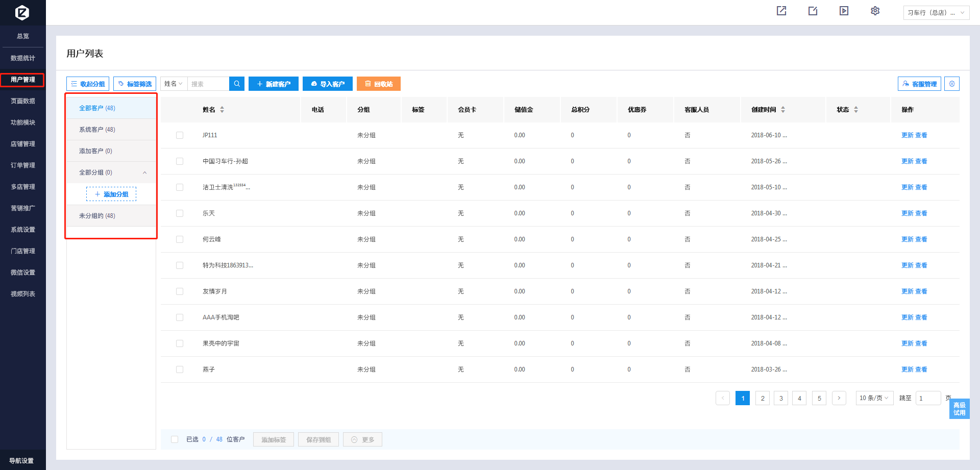This screenshot has width=980, height=470.
Task: Select the checkbox for 乐天 row
Action: coord(180,213)
